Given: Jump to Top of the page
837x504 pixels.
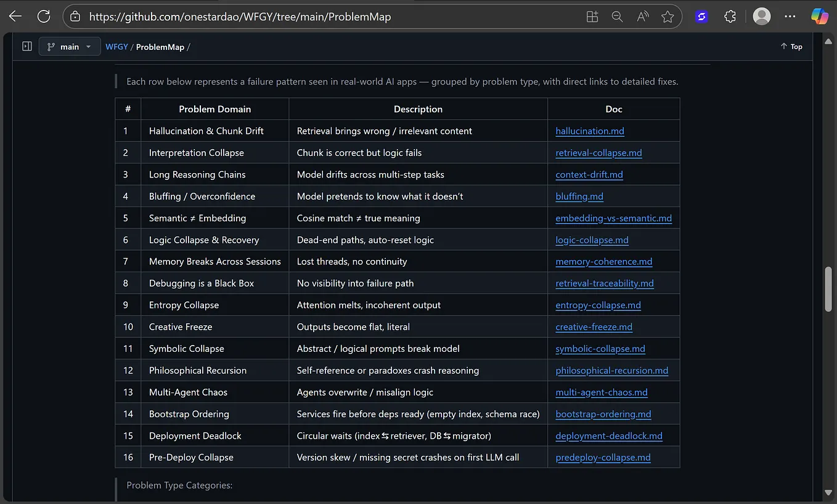Looking at the screenshot, I should coord(791,47).
